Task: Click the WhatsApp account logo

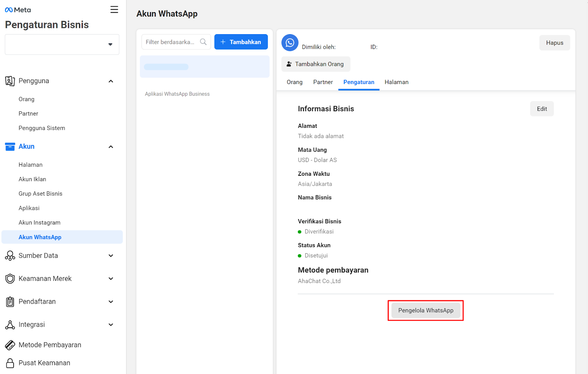Action: click(290, 43)
